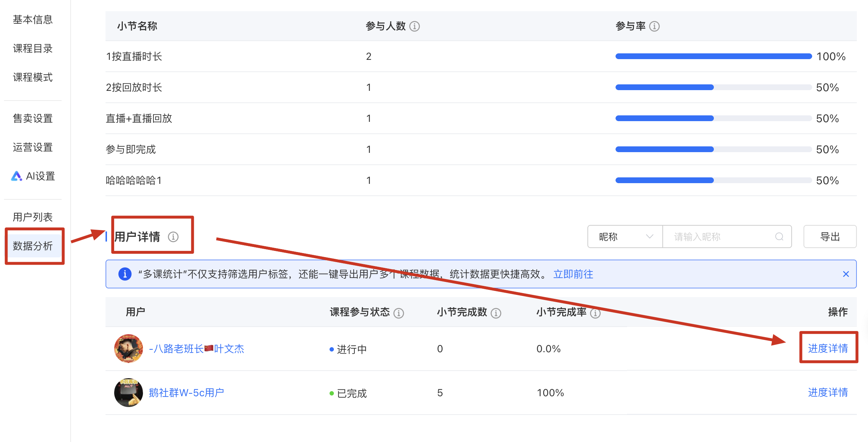This screenshot has height=442, width=868.
Task: Click the 100% progress bar for 1按直播时长
Action: tap(713, 56)
